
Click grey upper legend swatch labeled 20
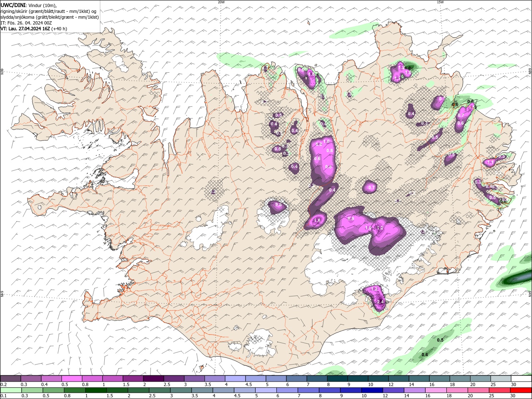[x=480, y=379]
